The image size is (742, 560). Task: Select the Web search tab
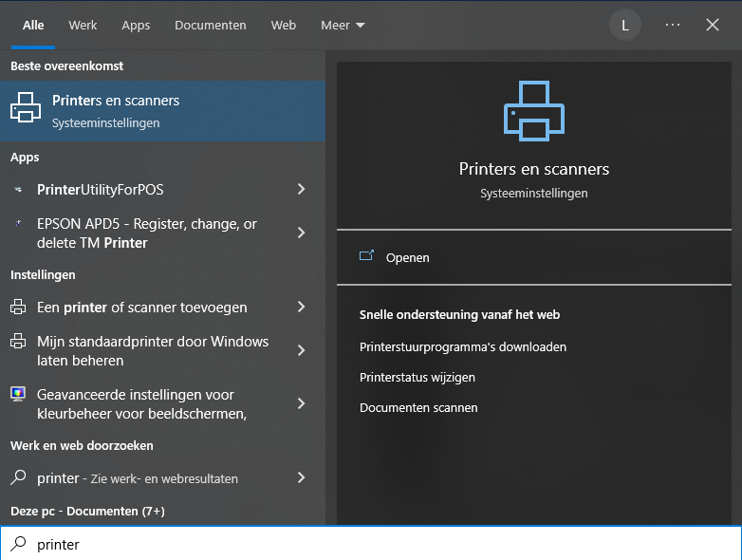[283, 26]
